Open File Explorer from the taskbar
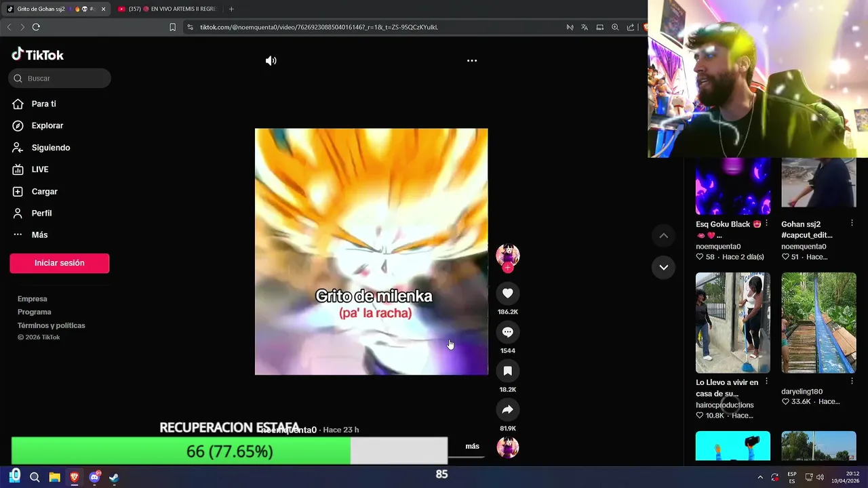Image resolution: width=868 pixels, height=488 pixels. pyautogui.click(x=54, y=477)
